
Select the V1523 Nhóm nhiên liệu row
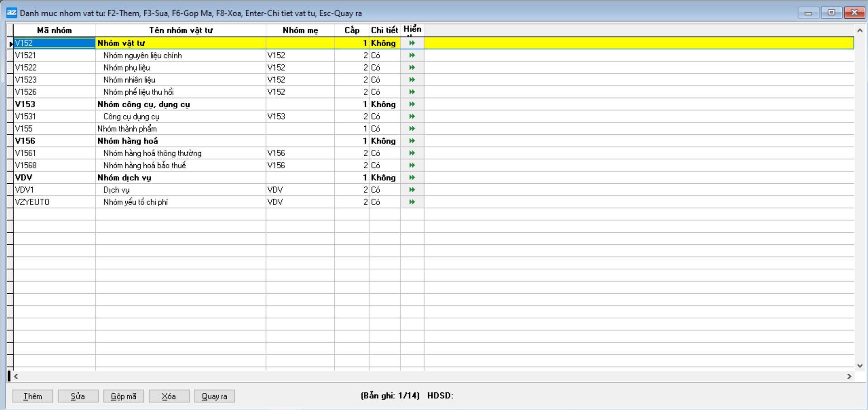(x=129, y=80)
